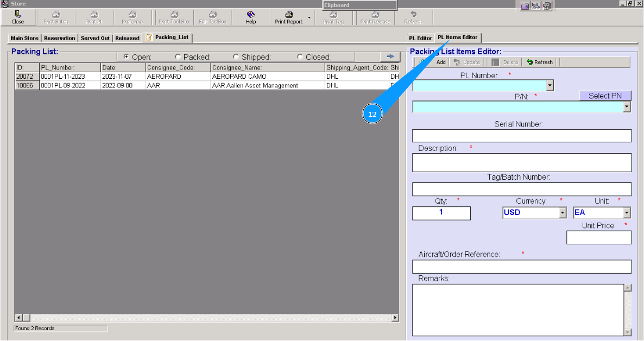Click the Qty field

pos(441,213)
